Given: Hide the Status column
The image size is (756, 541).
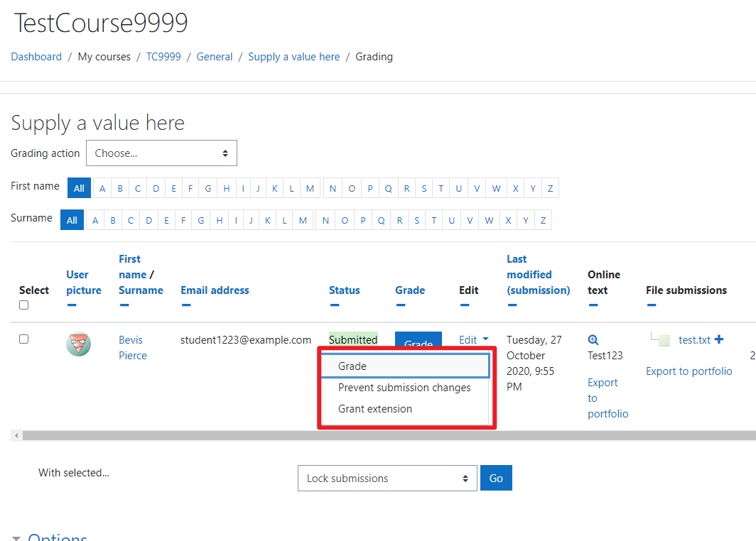Looking at the screenshot, I should click(x=335, y=305).
